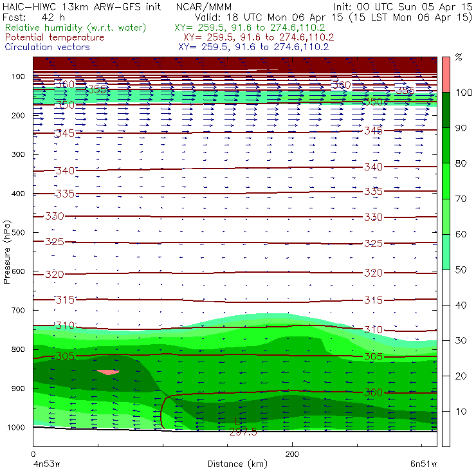Click the "200" distance axis tick label
The width and height of the screenshot is (476, 476).
292,454
